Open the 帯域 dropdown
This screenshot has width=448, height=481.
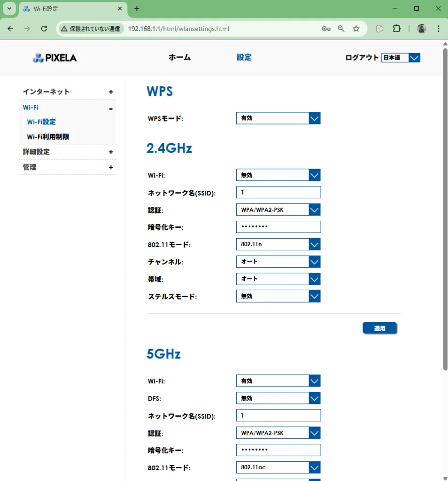point(278,279)
